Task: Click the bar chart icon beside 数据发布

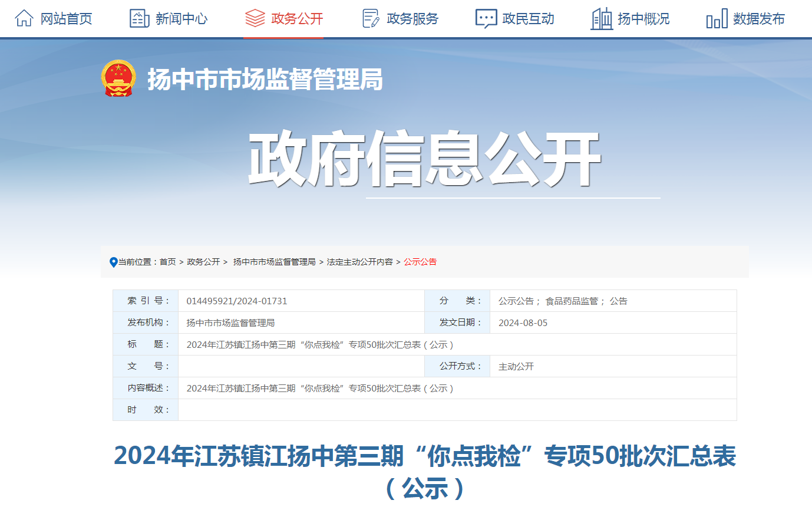Action: [x=717, y=19]
